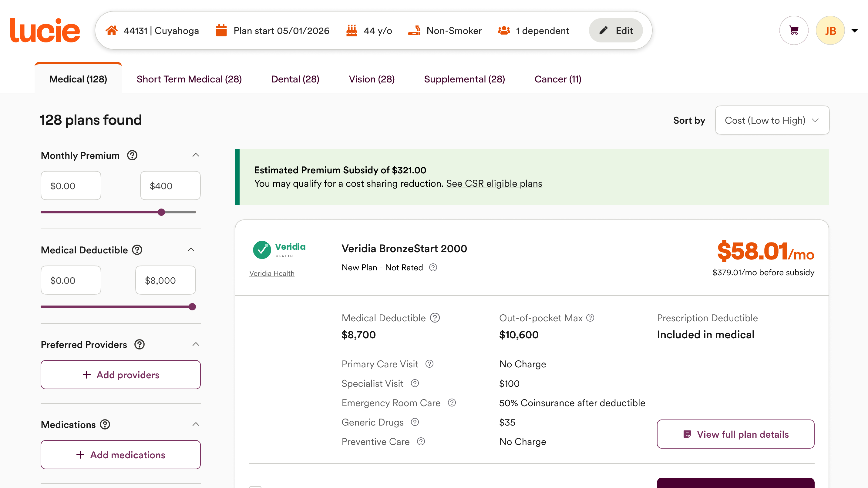Click the Emergency Room Care info icon
The height and width of the screenshot is (488, 868).
452,403
